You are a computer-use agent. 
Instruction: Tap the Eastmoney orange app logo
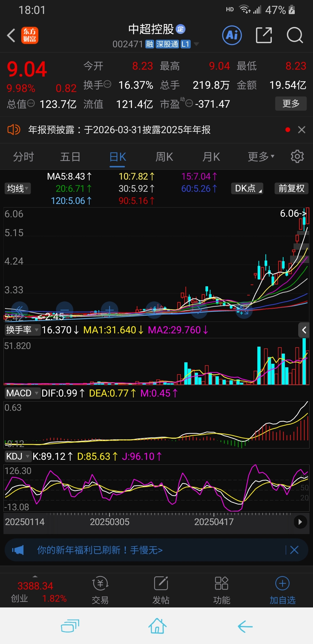tap(30, 35)
